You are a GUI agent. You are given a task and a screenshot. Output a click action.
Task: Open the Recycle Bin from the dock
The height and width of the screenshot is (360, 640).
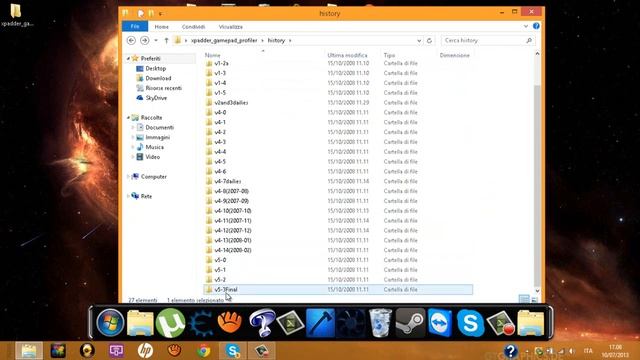pos(380,322)
